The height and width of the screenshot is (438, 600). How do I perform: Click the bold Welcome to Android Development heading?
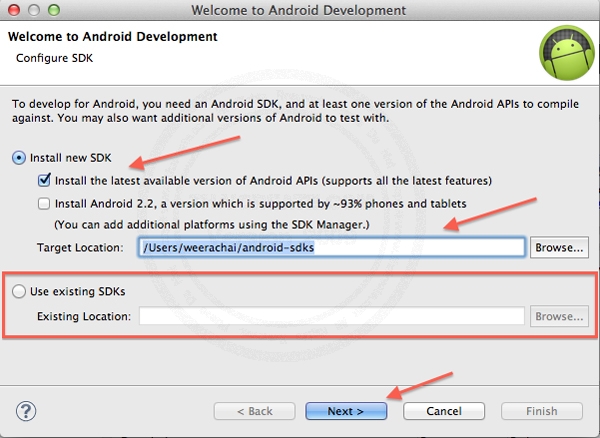tap(112, 37)
